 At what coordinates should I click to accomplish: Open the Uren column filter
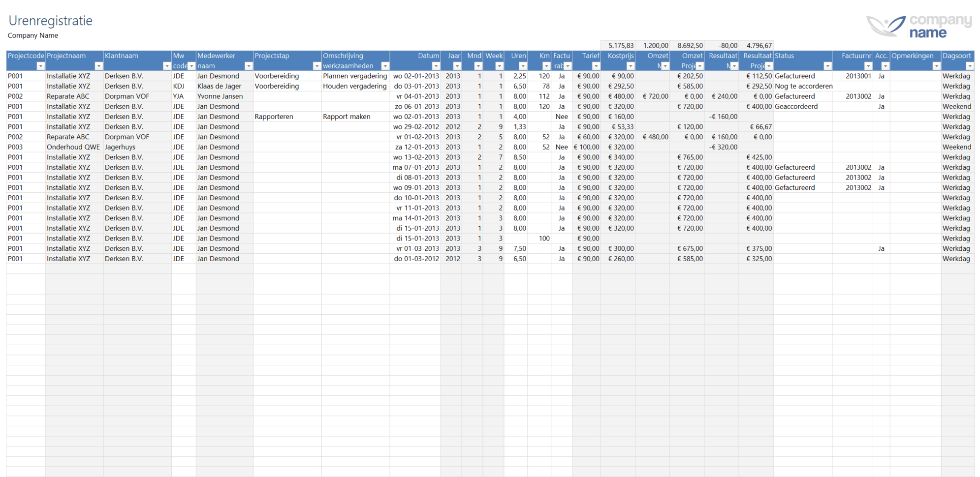(x=523, y=66)
